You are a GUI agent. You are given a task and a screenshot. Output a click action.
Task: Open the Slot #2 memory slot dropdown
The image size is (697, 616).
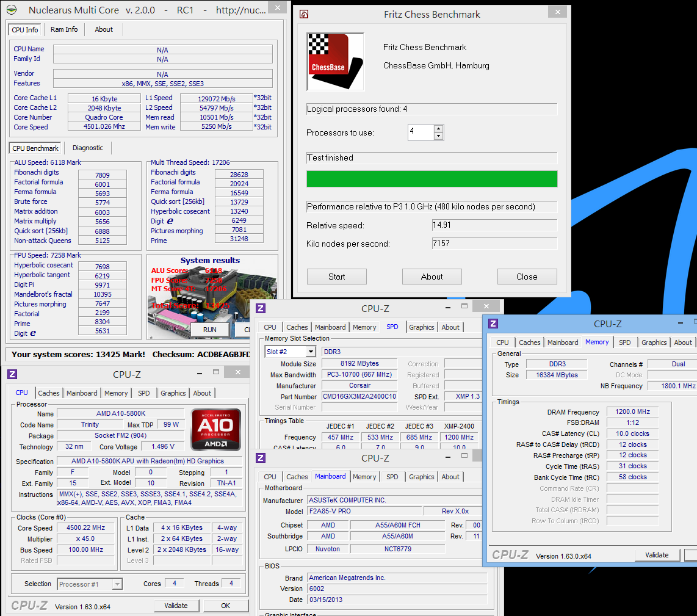tap(311, 352)
